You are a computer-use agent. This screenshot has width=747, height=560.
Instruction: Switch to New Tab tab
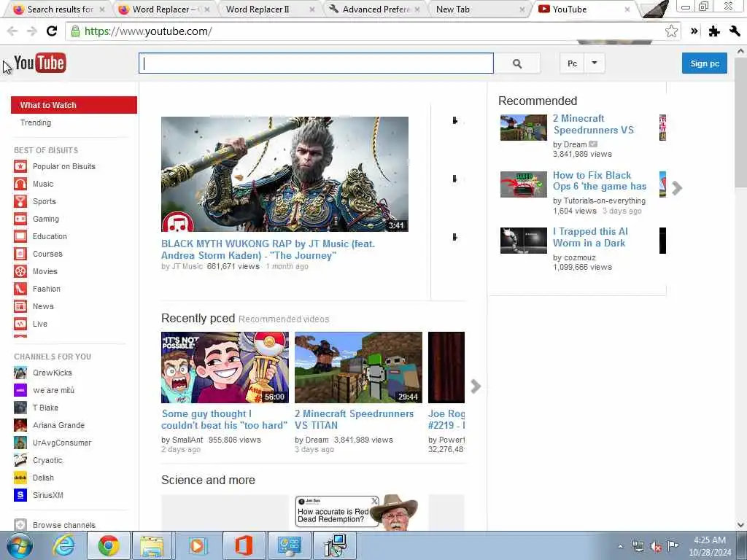480,9
